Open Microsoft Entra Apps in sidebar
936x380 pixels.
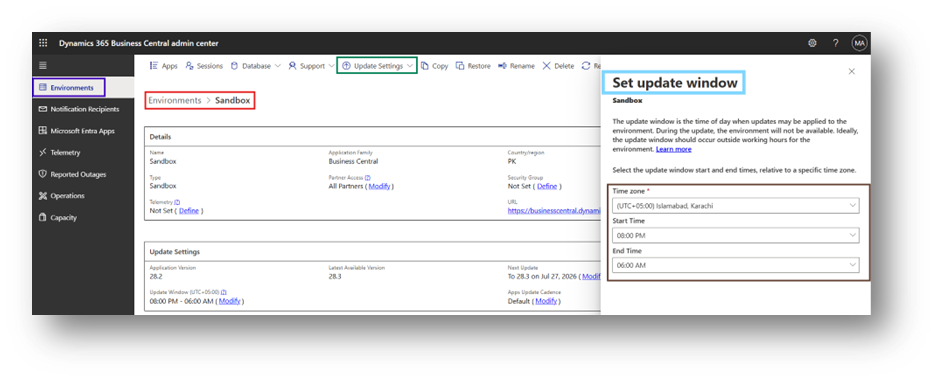click(x=83, y=131)
